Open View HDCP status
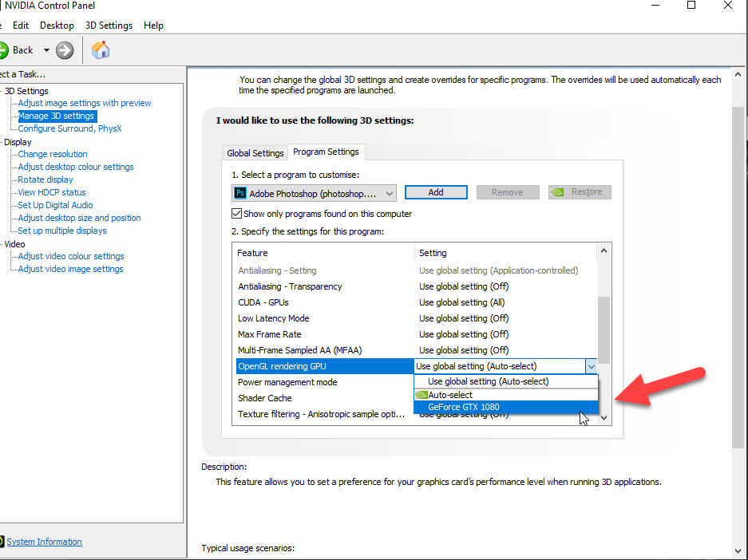 point(52,192)
